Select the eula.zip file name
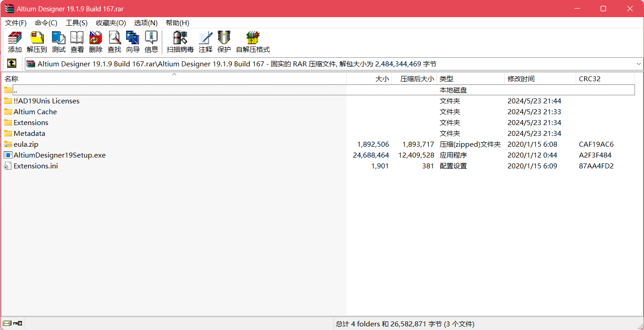This screenshot has width=644, height=330. pyautogui.click(x=26, y=144)
